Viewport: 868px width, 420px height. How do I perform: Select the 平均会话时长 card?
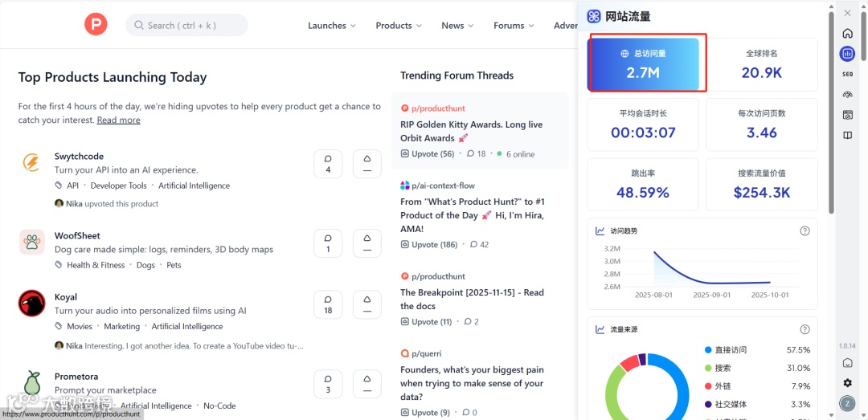643,124
